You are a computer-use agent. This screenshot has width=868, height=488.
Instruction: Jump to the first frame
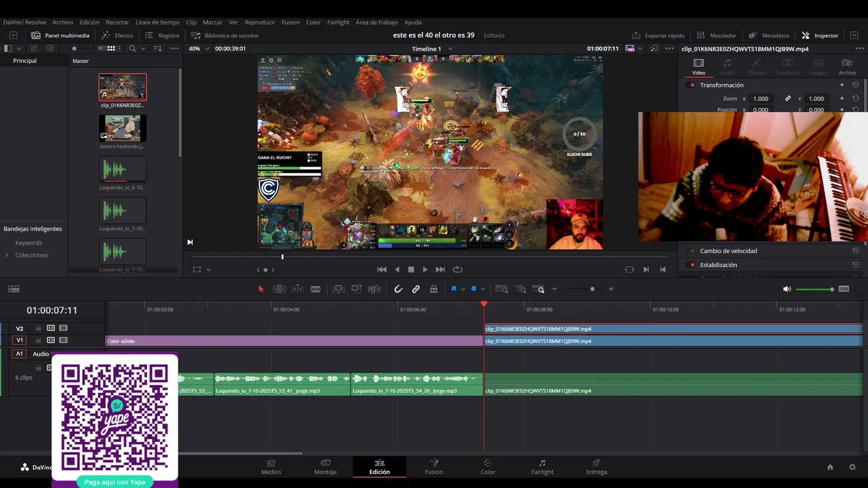tap(382, 269)
